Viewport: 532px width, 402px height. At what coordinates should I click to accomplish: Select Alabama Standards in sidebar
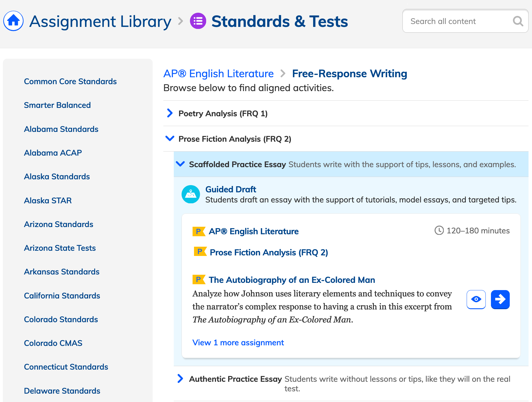point(61,129)
